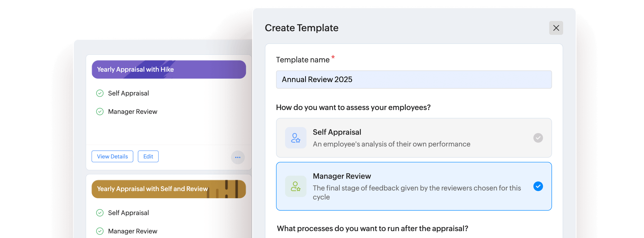
Task: Deselect the Manager Review blue check toggle
Action: pyautogui.click(x=538, y=186)
